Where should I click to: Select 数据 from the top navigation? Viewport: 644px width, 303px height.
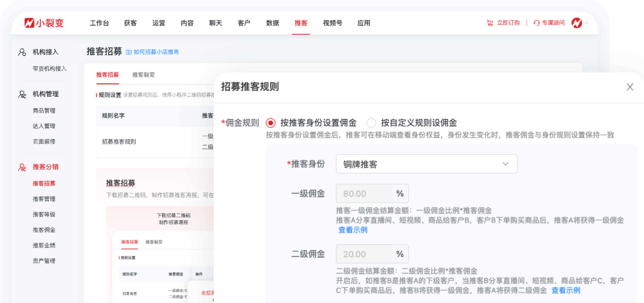[272, 23]
